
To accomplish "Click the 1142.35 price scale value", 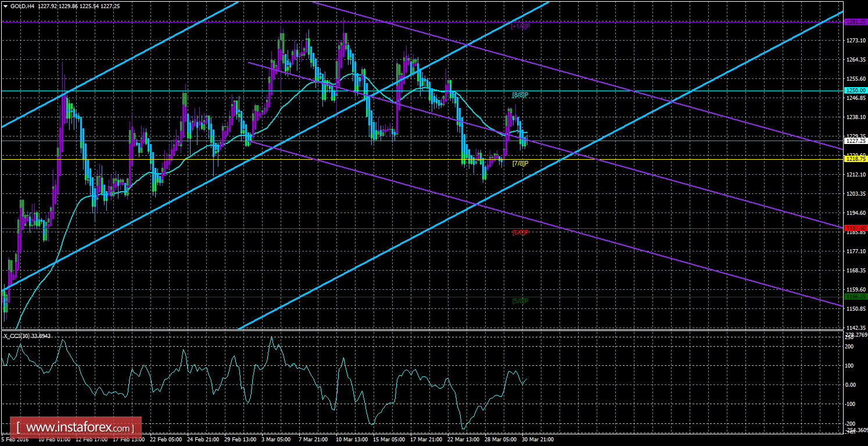I will point(857,328).
